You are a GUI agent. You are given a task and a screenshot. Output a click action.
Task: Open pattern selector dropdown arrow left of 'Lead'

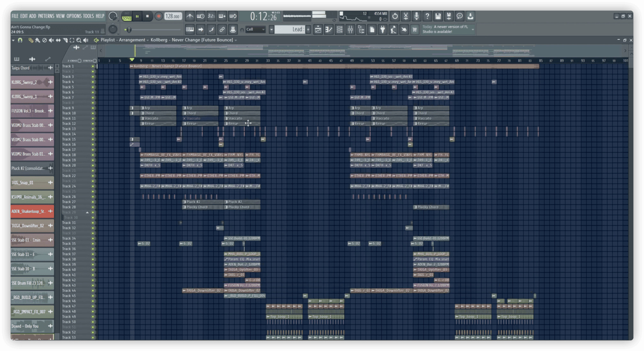pos(271,30)
